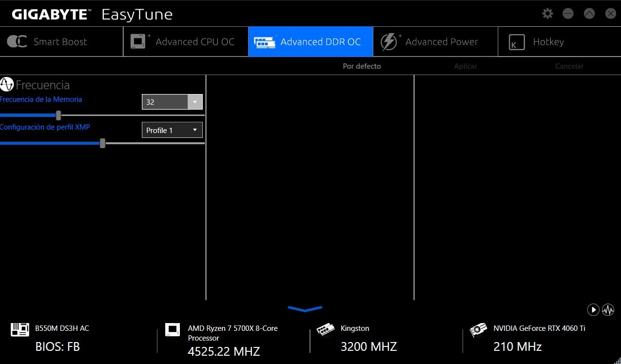Expand the blue chevron above the info bar
The height and width of the screenshot is (364, 621).
pyautogui.click(x=305, y=309)
